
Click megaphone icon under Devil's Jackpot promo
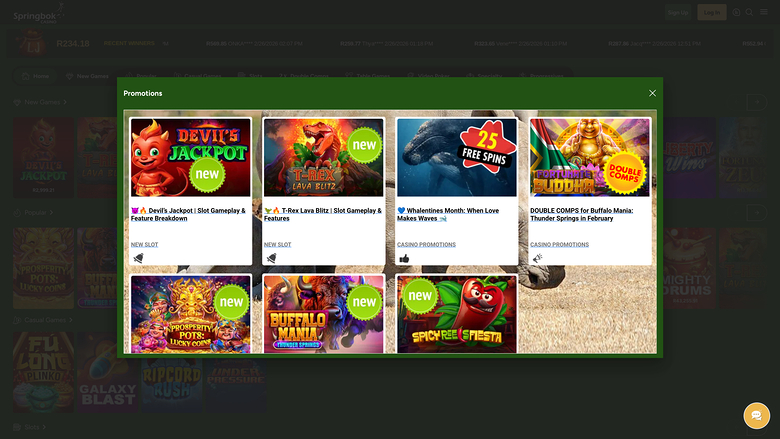click(x=138, y=258)
